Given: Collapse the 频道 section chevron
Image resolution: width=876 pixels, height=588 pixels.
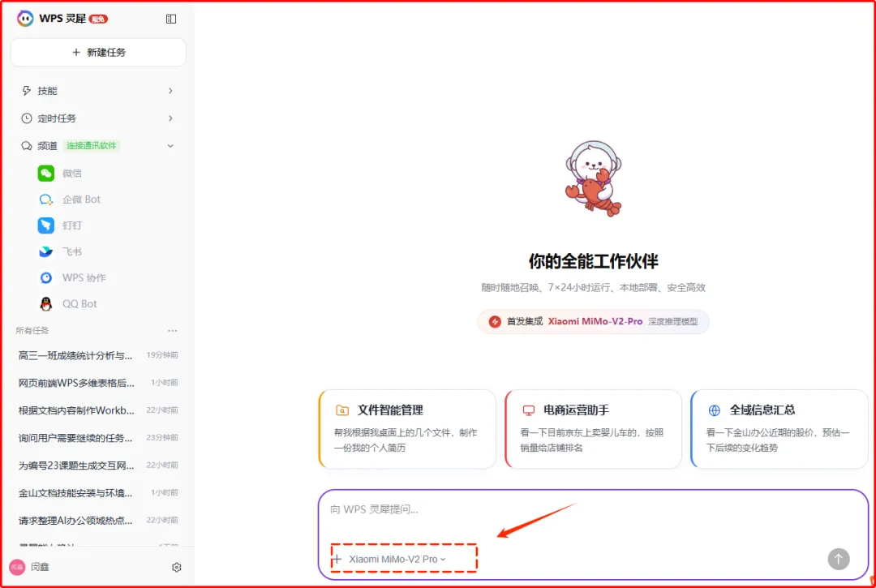Looking at the screenshot, I should click(x=170, y=146).
